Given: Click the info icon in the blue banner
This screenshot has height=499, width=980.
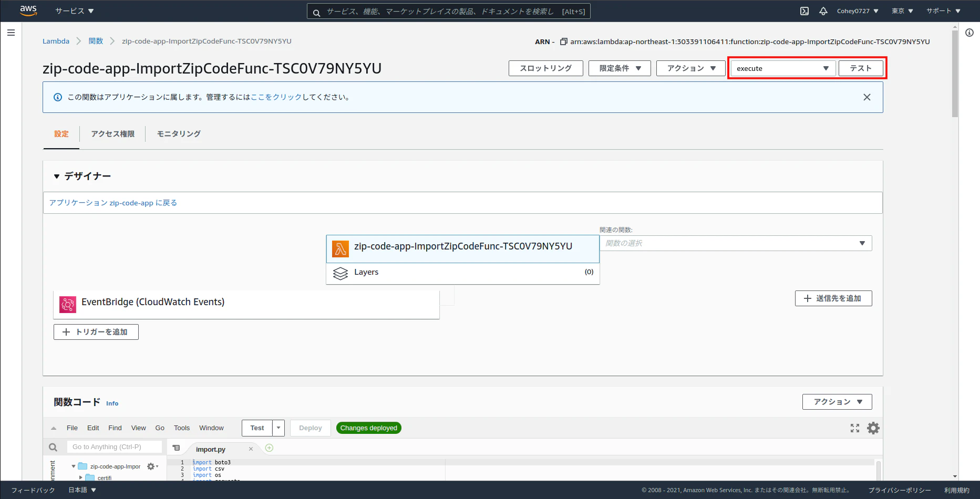Looking at the screenshot, I should coord(58,97).
